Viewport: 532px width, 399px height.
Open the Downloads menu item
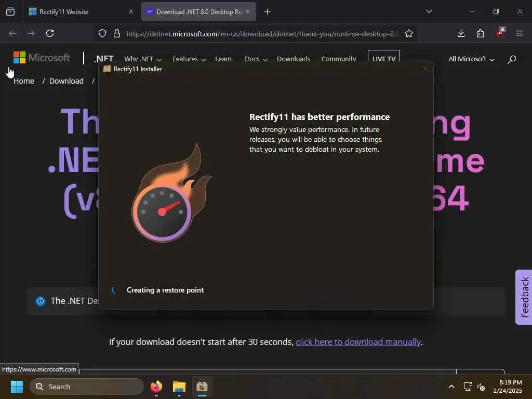(294, 59)
